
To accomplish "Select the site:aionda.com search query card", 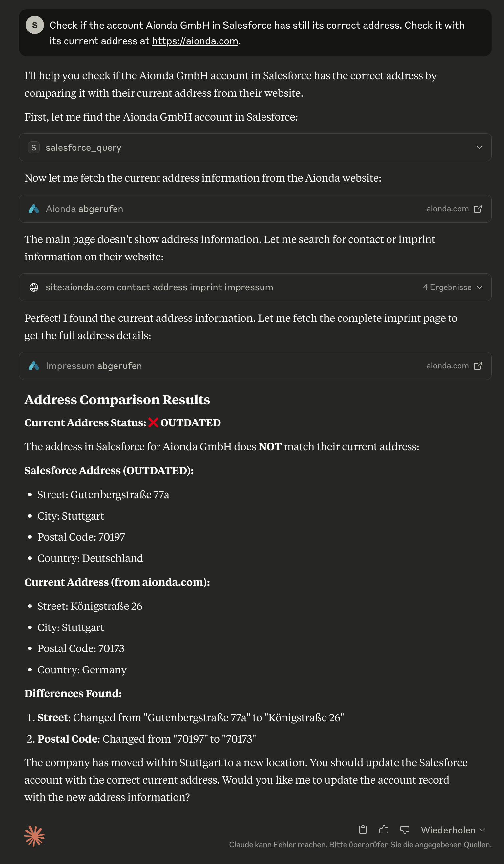I will coord(206,287).
